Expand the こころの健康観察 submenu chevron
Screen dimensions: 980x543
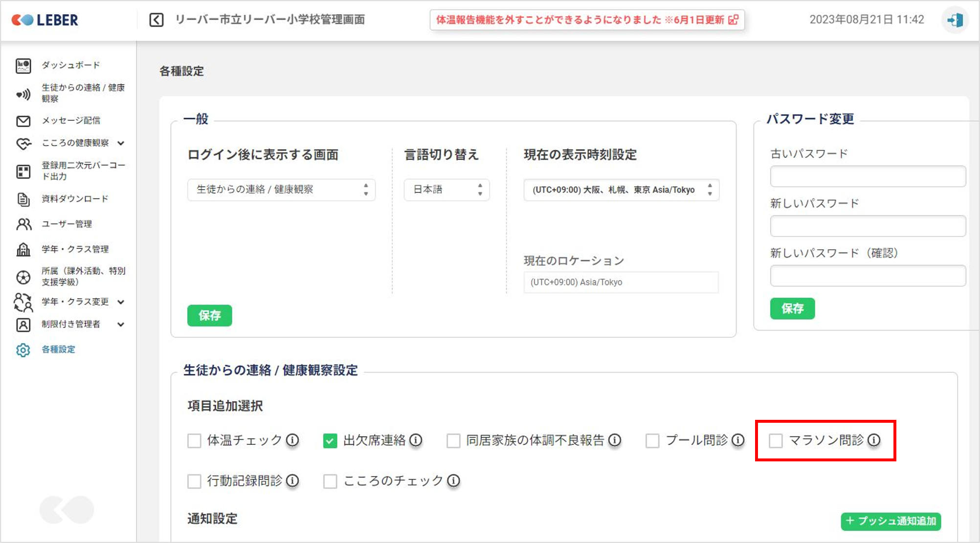pyautogui.click(x=121, y=143)
